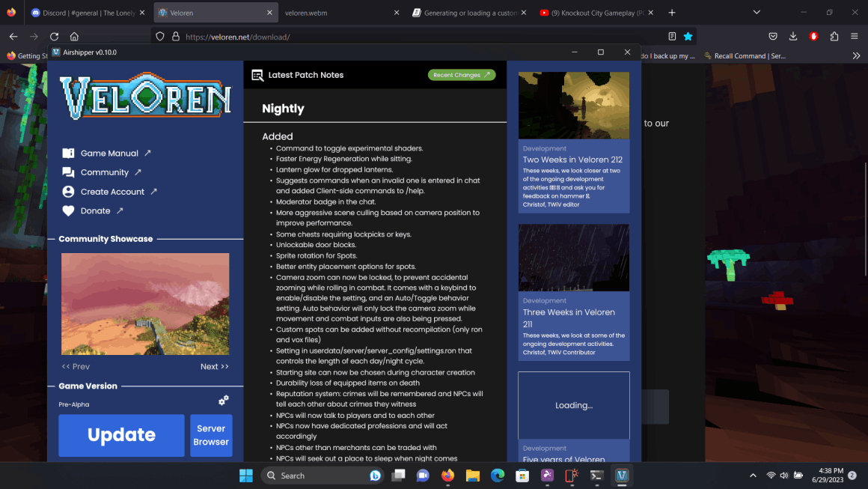Open the terminal app on taskbar
The width and height of the screenshot is (868, 489).
pyautogui.click(x=597, y=476)
